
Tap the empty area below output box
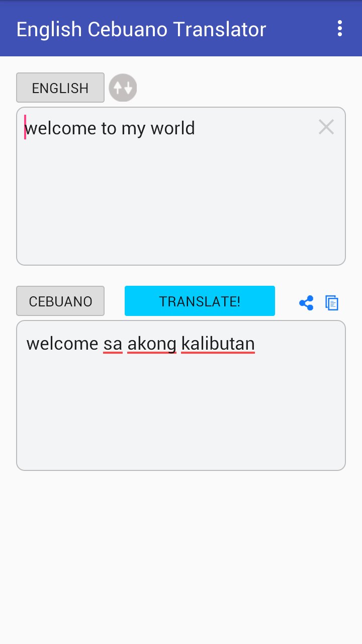181,556
